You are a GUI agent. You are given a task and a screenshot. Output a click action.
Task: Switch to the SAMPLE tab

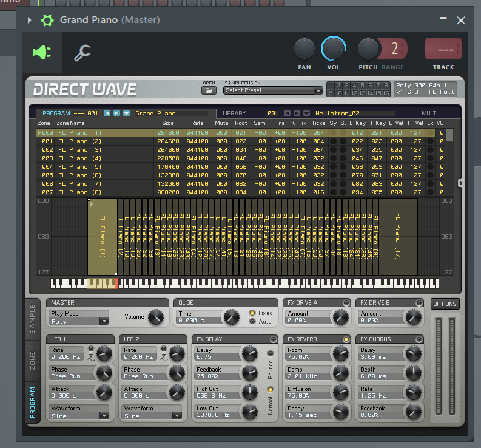[33, 319]
